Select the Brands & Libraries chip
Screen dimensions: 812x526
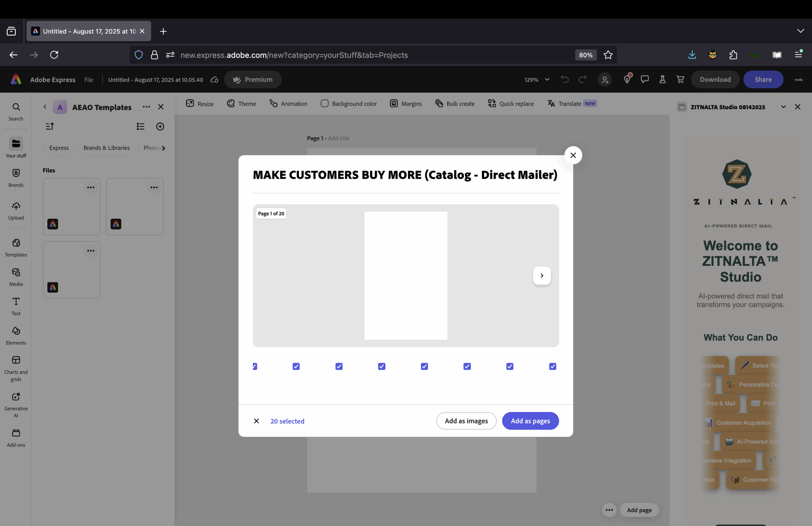pyautogui.click(x=107, y=148)
